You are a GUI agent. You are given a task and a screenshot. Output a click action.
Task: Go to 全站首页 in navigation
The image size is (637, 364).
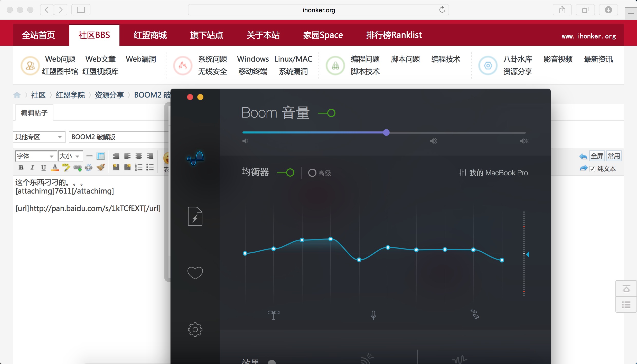click(x=39, y=35)
